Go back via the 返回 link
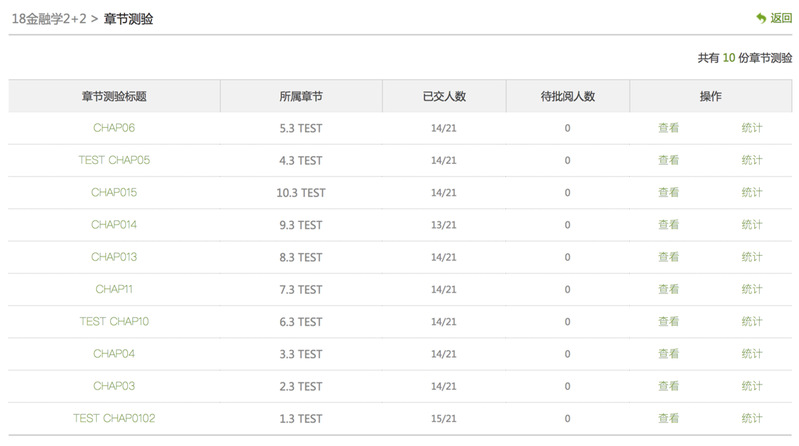Screen dimensions: 799x446 (x=781, y=18)
